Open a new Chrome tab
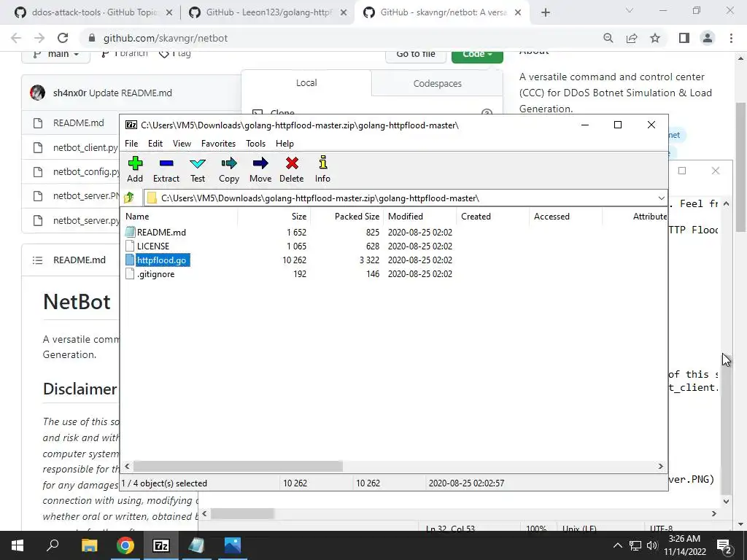Viewport: 747px width, 560px height. click(x=546, y=13)
